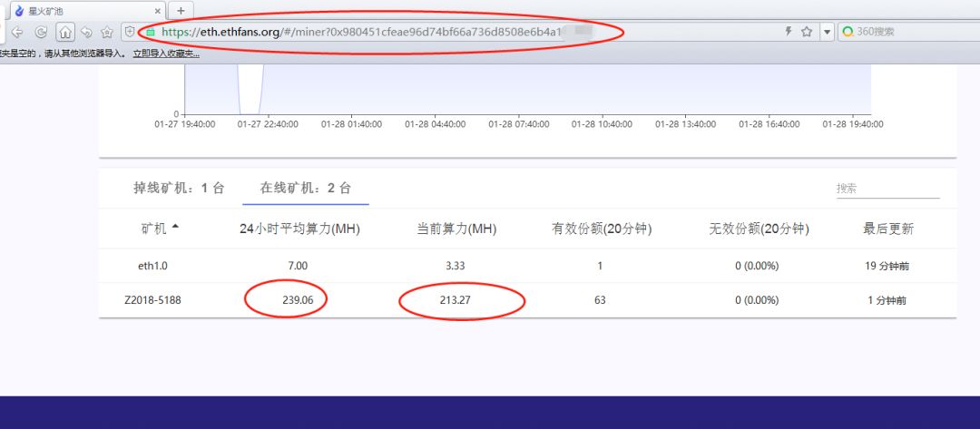Click the back navigation arrow
Viewport: 980px width, 429px height.
pos(18,32)
